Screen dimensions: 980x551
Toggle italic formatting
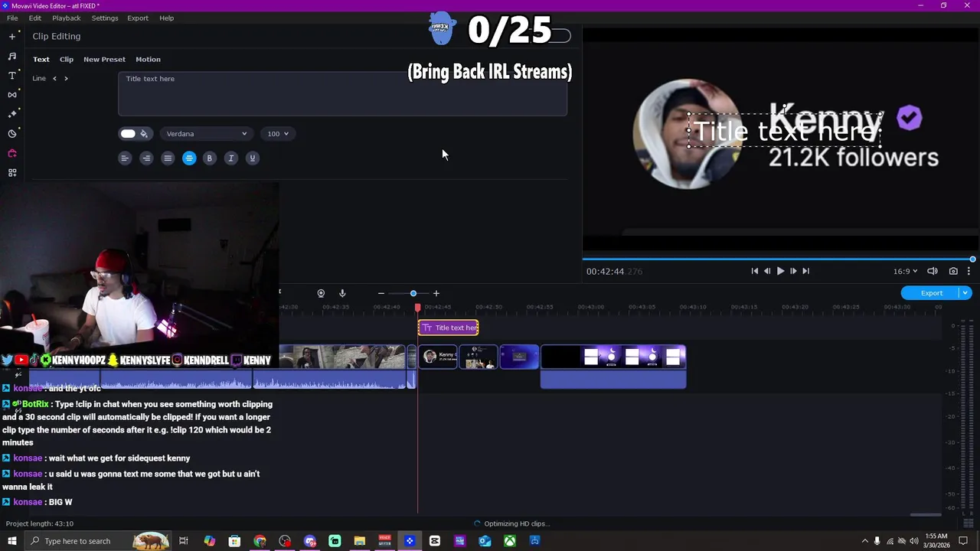click(230, 158)
